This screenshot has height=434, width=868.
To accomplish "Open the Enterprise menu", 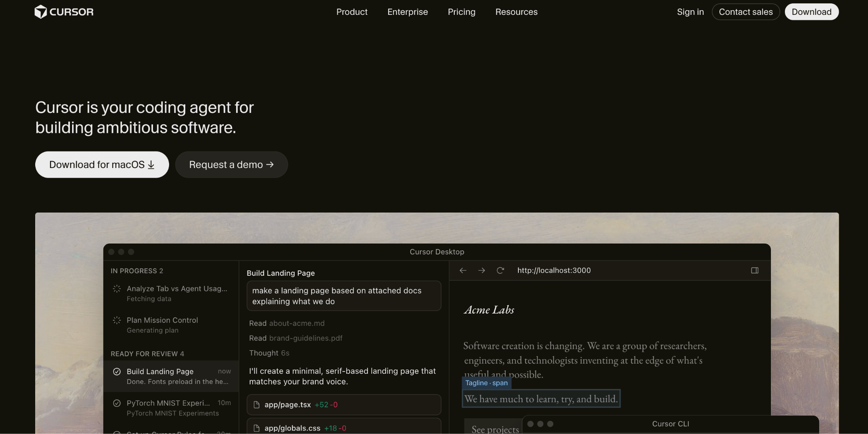I will [x=408, y=12].
